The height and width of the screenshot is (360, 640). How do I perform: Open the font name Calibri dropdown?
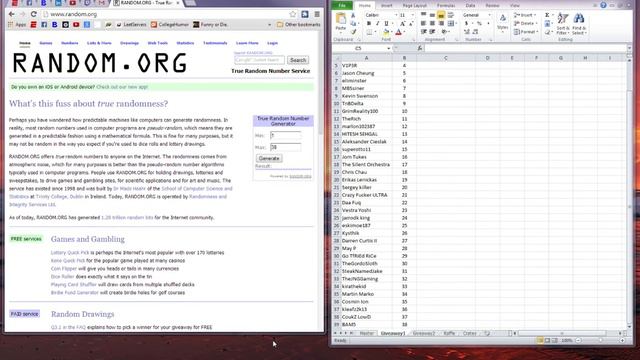coord(396,15)
